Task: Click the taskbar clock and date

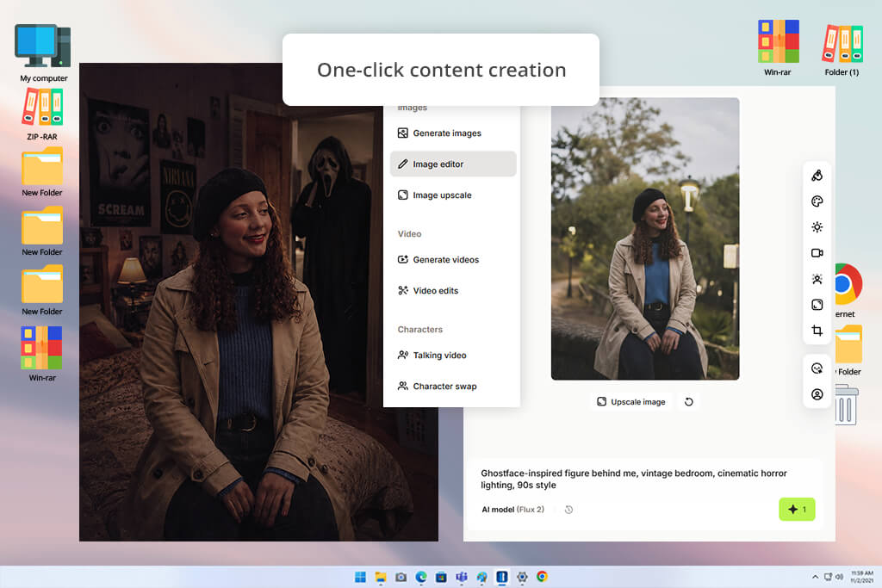Action: coord(861,577)
